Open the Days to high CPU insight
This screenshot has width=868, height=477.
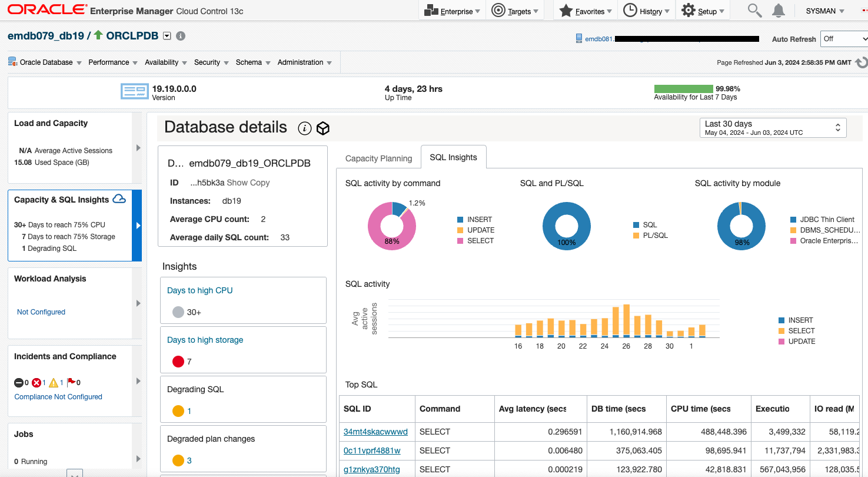tap(200, 290)
